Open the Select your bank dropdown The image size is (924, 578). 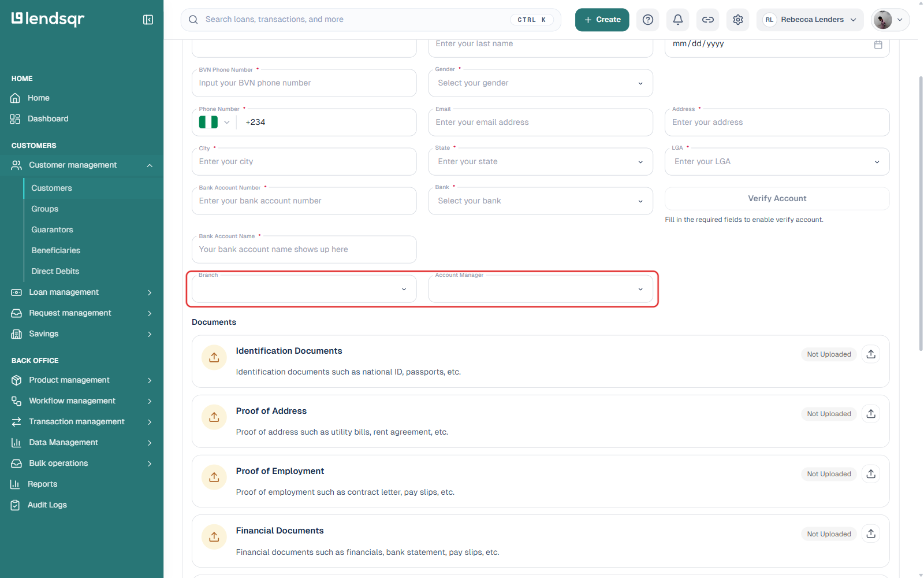click(541, 201)
